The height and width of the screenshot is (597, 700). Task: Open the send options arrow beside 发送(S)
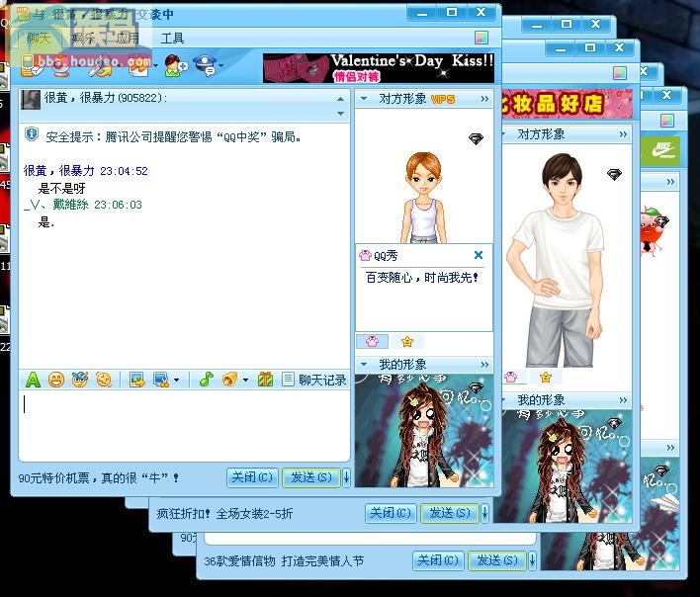pos(346,477)
